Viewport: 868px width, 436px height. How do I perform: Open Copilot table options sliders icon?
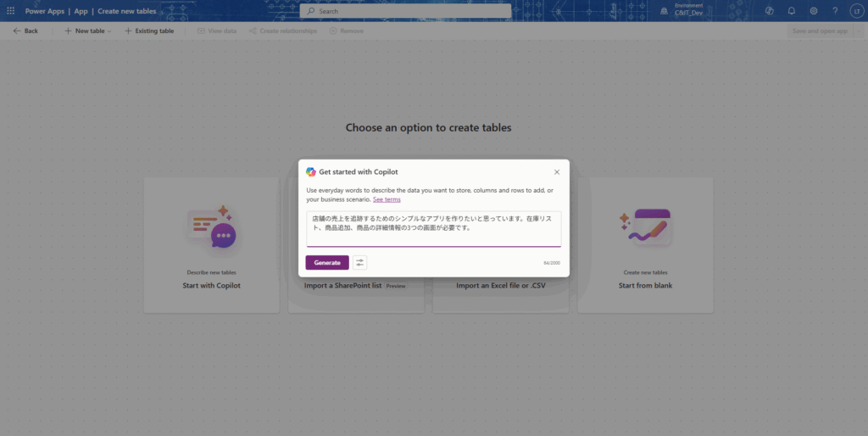[x=360, y=263]
